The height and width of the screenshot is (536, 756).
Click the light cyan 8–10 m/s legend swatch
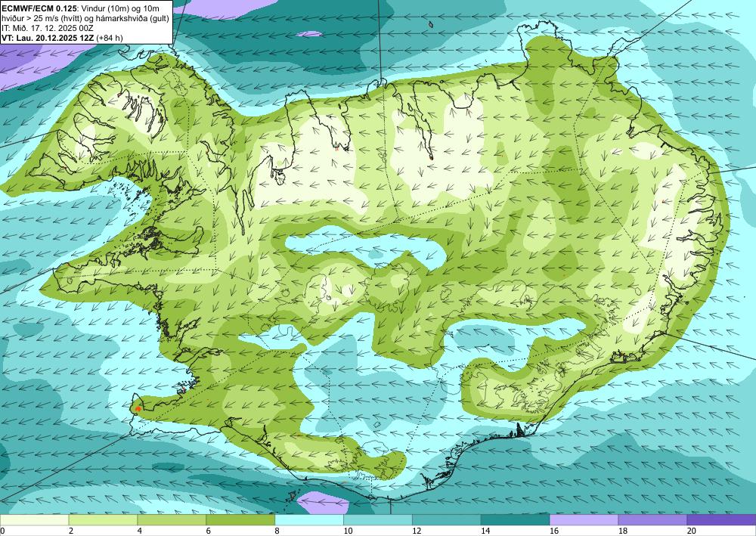click(x=309, y=519)
